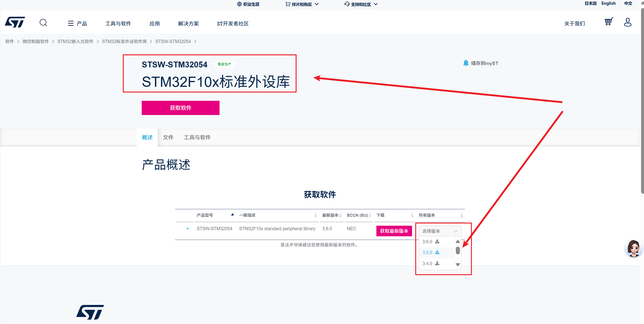Click the 批量生产 status badge
Screen dimensions: 644x324
224,64
